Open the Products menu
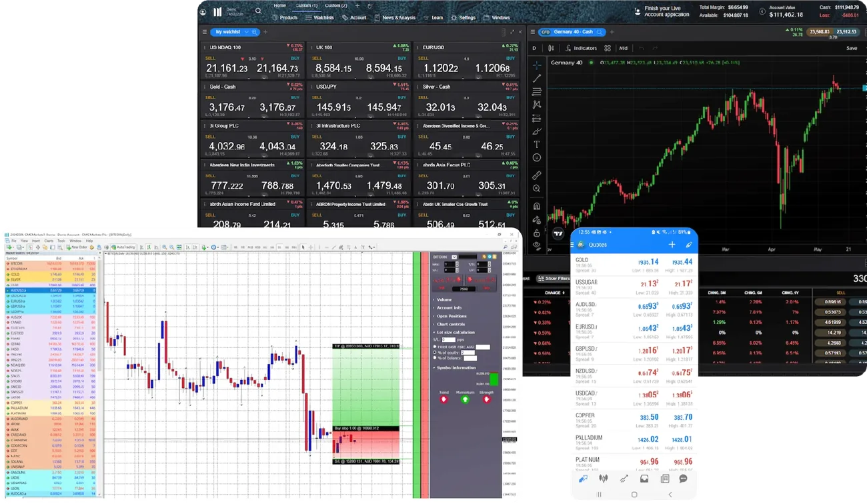Image resolution: width=867 pixels, height=504 pixels. (x=285, y=18)
